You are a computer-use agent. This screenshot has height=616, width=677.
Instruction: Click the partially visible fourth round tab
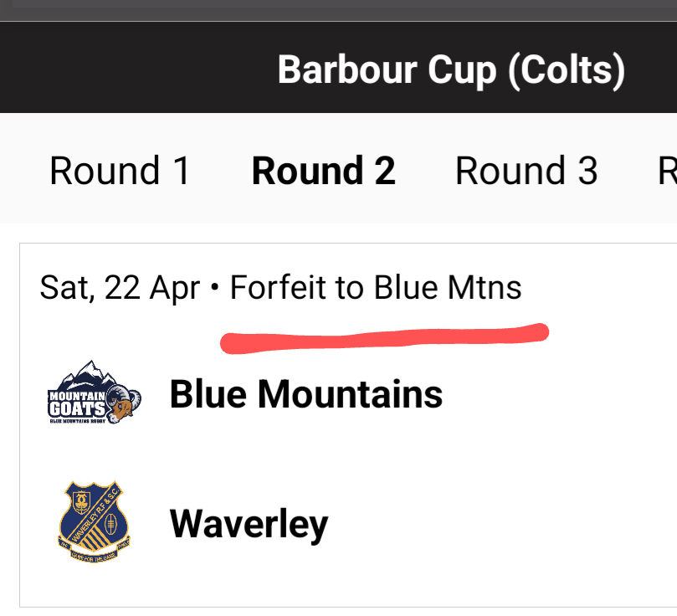(667, 171)
